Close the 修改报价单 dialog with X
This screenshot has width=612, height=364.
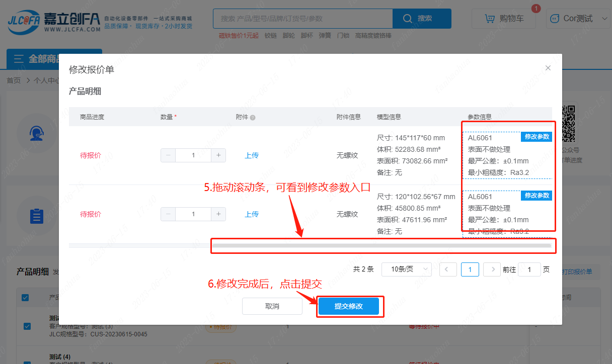point(548,68)
